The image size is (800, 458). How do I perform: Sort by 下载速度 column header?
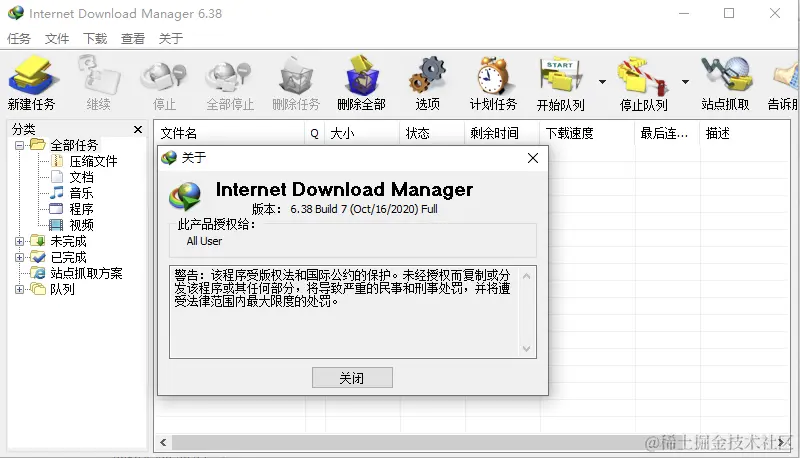[x=587, y=133]
